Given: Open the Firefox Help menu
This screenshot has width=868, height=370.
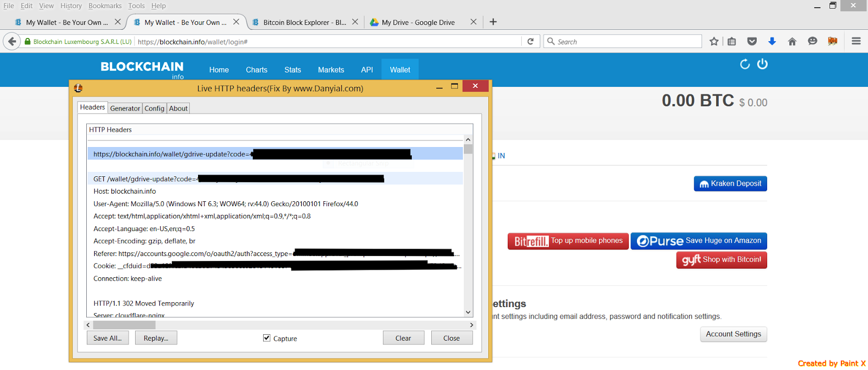Looking at the screenshot, I should 158,6.
